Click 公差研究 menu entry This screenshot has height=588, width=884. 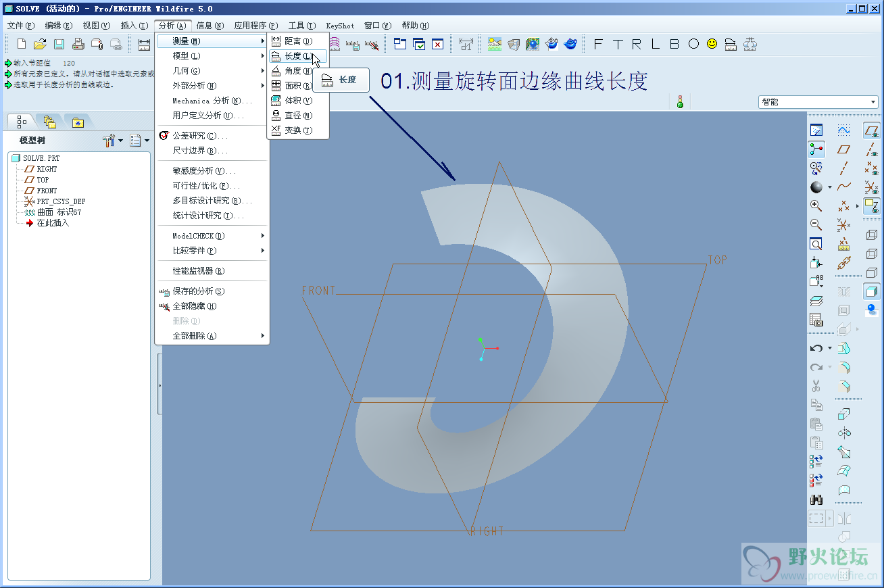coord(212,136)
